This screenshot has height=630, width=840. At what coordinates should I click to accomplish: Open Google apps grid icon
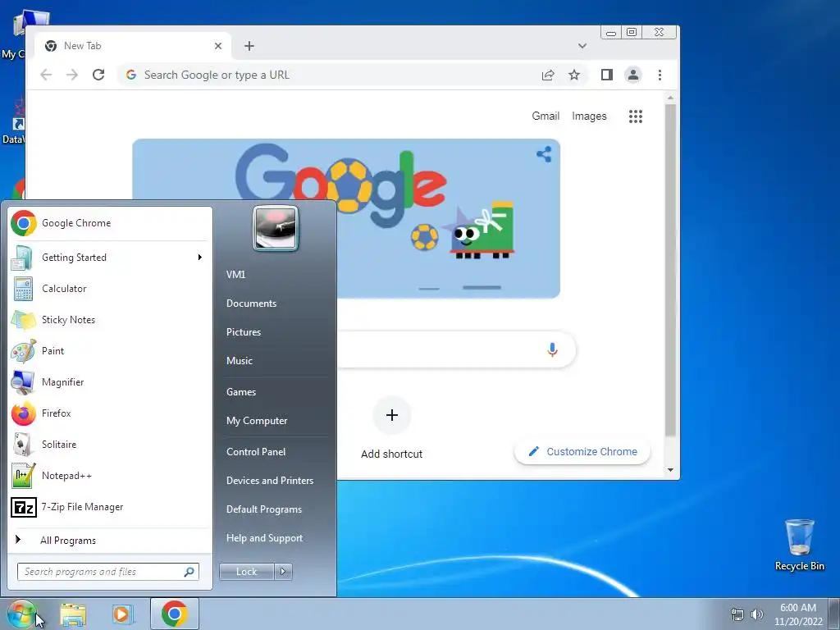coord(636,116)
